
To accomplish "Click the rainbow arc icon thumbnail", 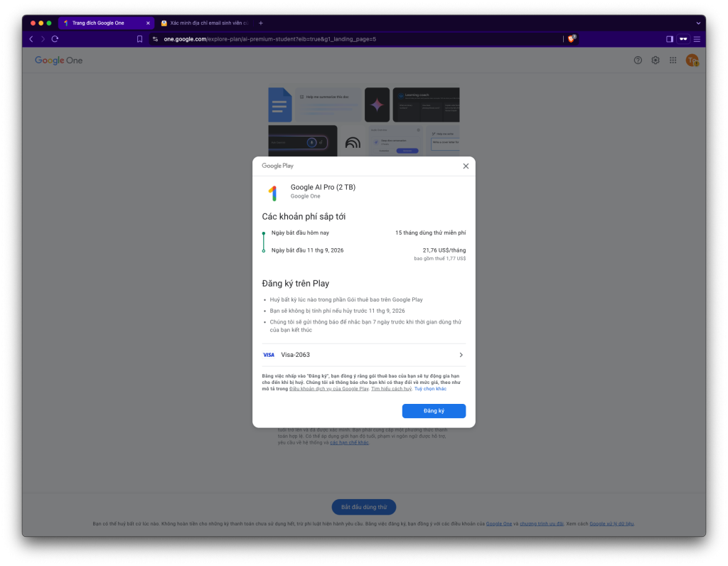I will click(x=353, y=142).
